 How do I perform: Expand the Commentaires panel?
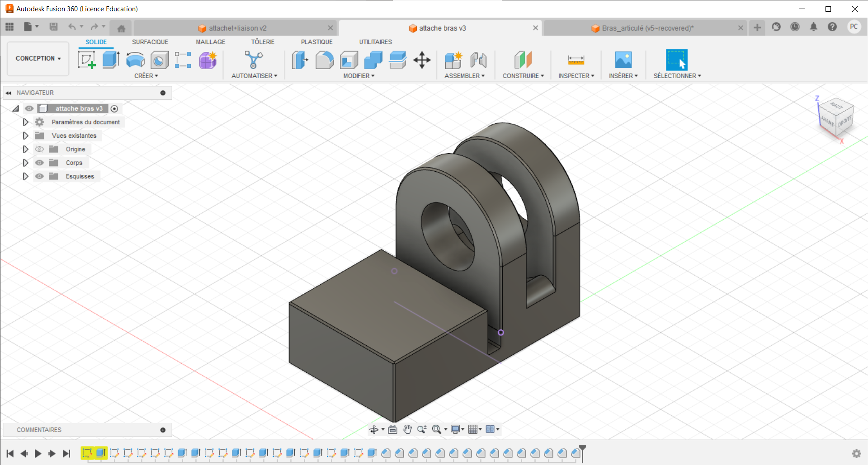[x=163, y=430]
